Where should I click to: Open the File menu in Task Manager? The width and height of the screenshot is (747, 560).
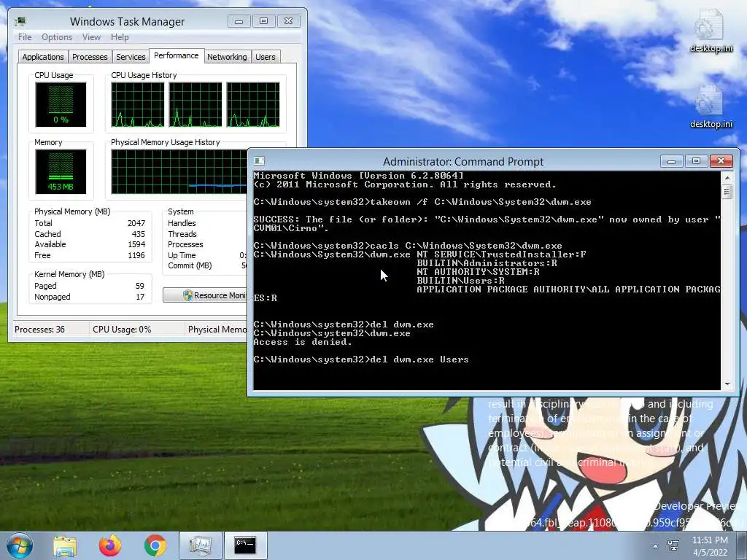click(x=25, y=37)
